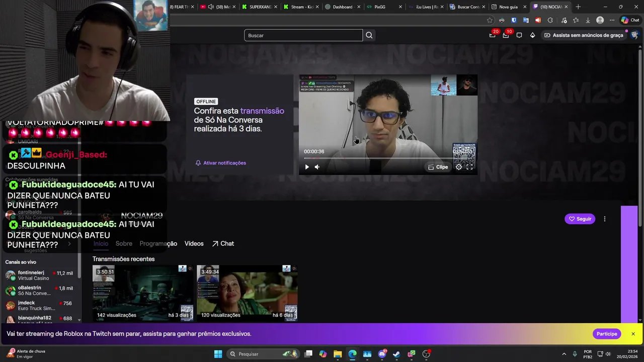This screenshot has height=362, width=644.
Task: Open the transmissão link
Action: coord(262,111)
